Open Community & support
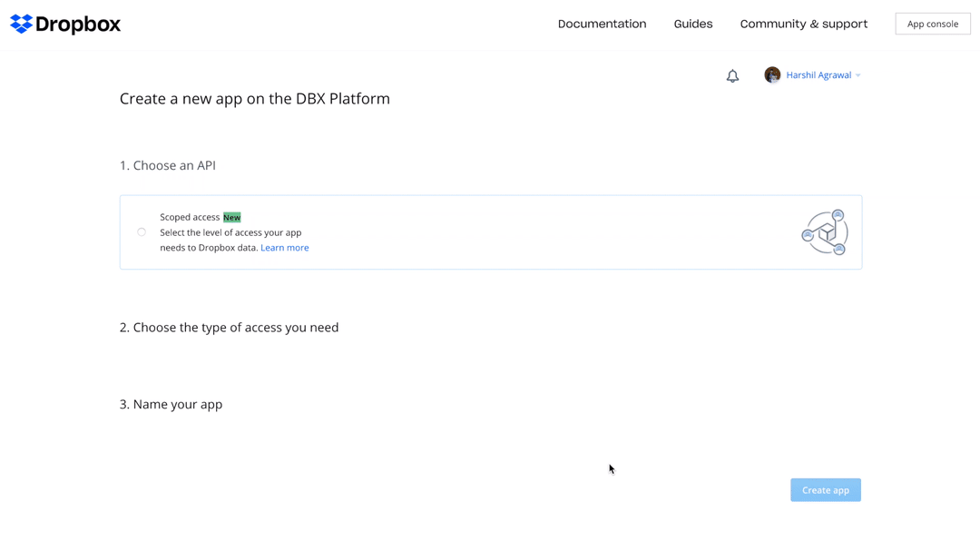The image size is (980, 551). 803,24
